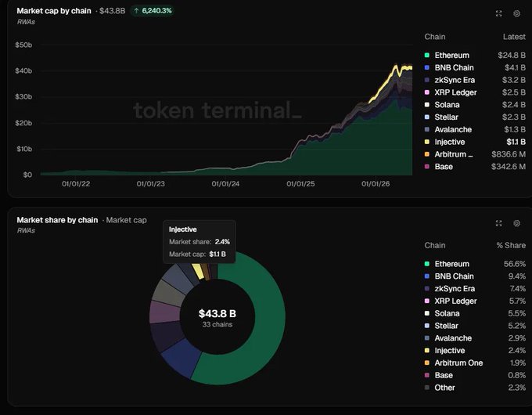
Task: Select Injective in the market cap legend
Action: pos(450,142)
